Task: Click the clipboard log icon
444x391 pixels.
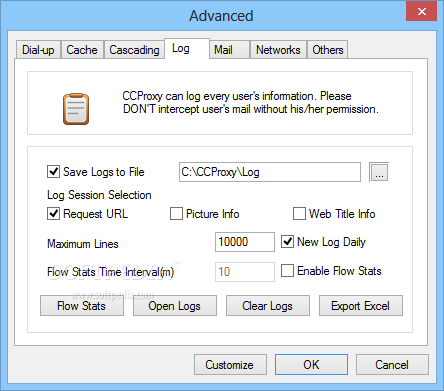Action: click(x=76, y=109)
